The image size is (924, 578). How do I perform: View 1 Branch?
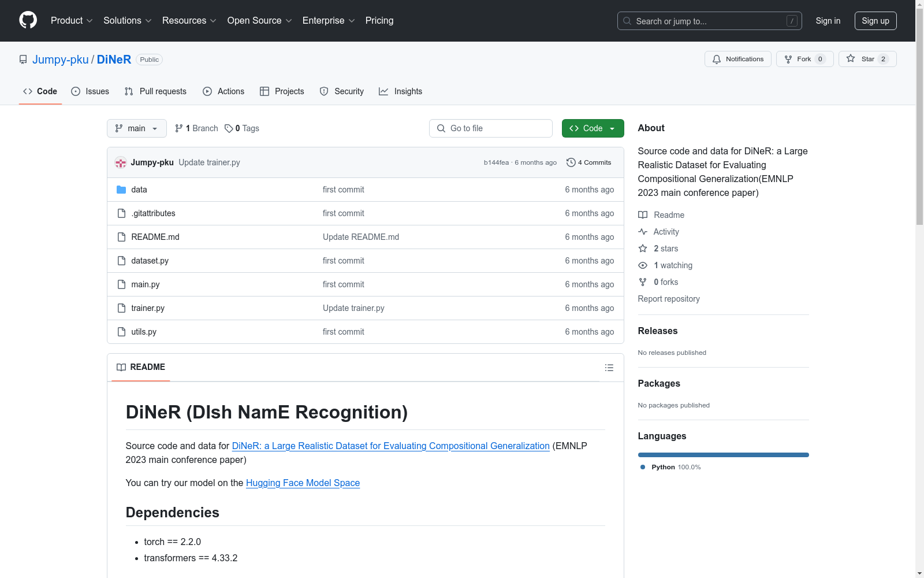pyautogui.click(x=196, y=128)
